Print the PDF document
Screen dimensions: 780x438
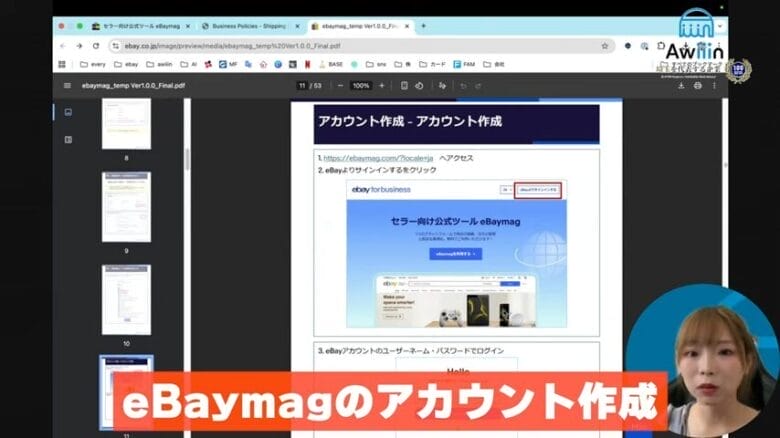(x=697, y=86)
